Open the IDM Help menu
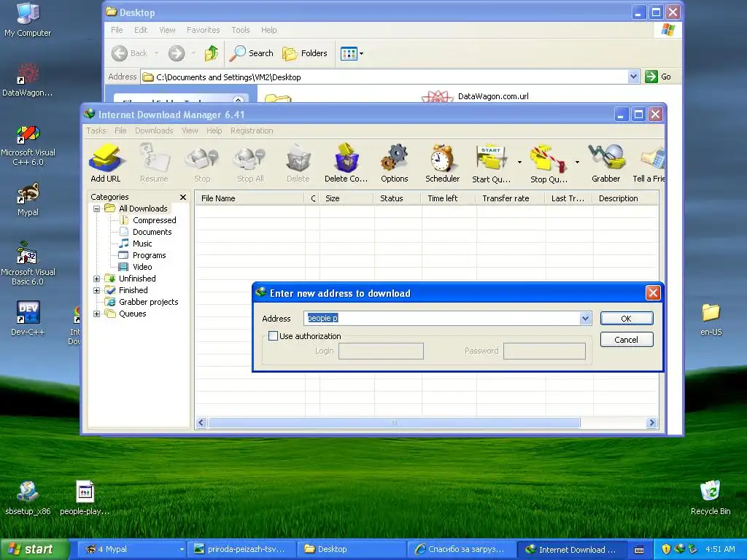The height and width of the screenshot is (560, 747). pos(214,131)
